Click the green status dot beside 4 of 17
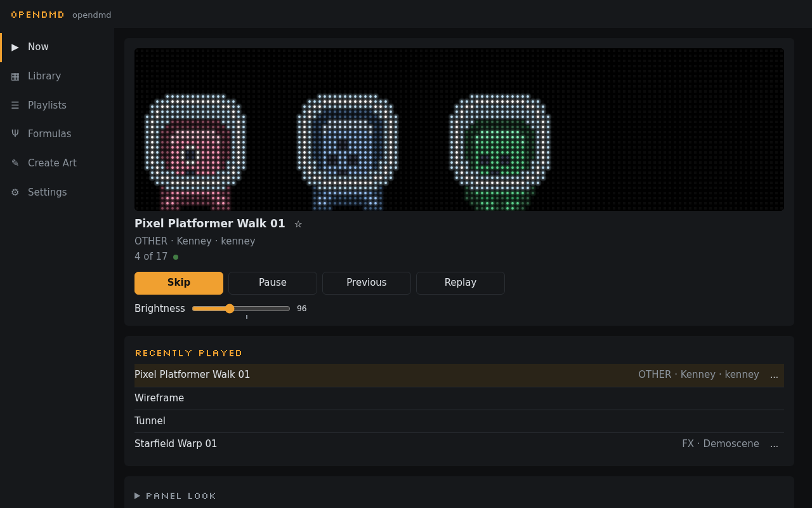This screenshot has height=508, width=812. (176, 257)
